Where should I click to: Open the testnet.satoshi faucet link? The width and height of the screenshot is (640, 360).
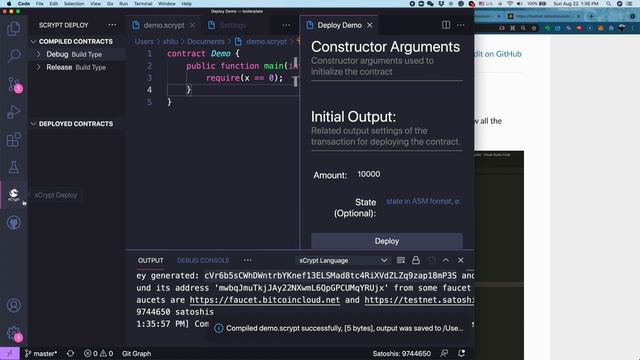(x=419, y=300)
